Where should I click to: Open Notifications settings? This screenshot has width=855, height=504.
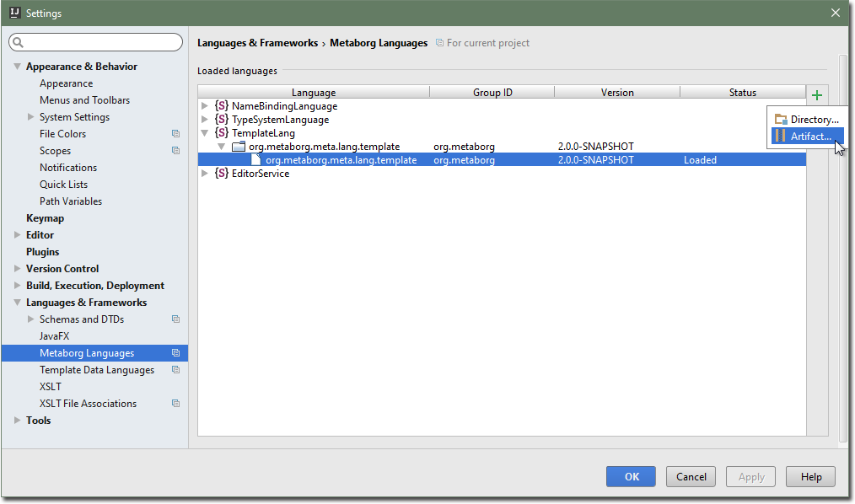68,167
